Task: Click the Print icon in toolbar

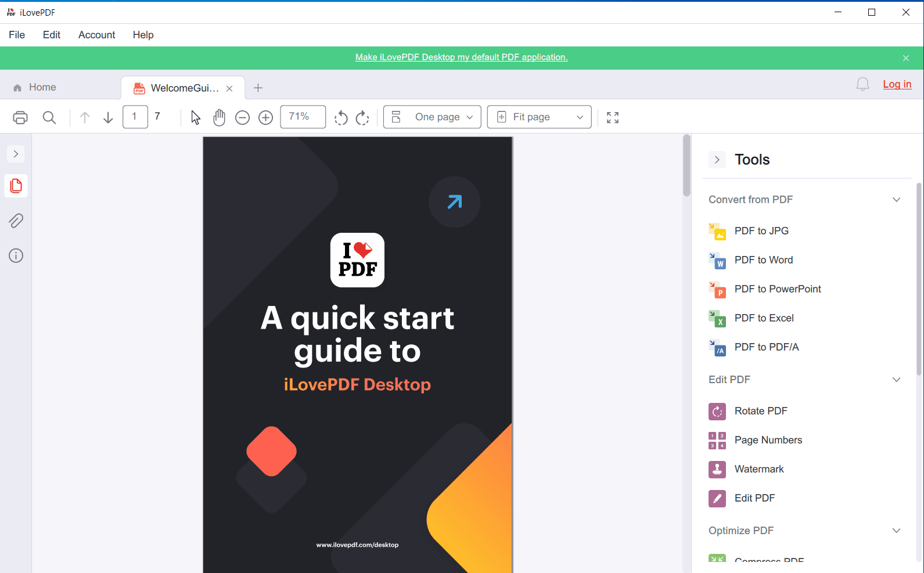Action: click(x=20, y=118)
